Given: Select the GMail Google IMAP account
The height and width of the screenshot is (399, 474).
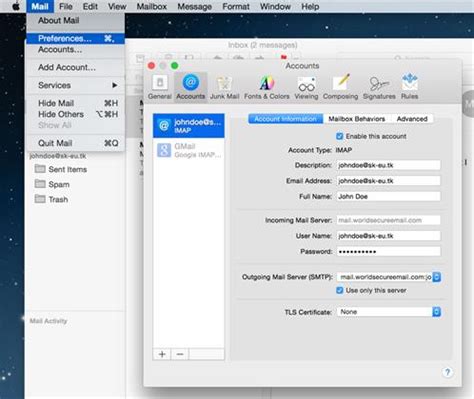Looking at the screenshot, I should click(189, 150).
